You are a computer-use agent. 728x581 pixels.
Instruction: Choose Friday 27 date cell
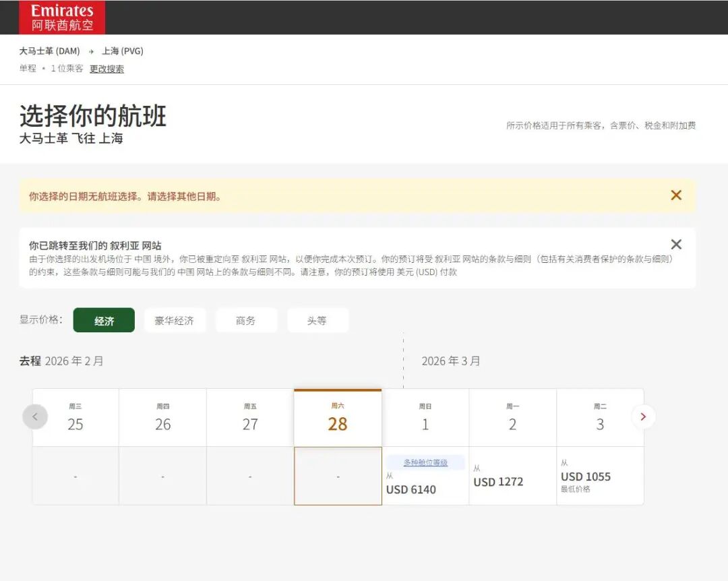250,417
